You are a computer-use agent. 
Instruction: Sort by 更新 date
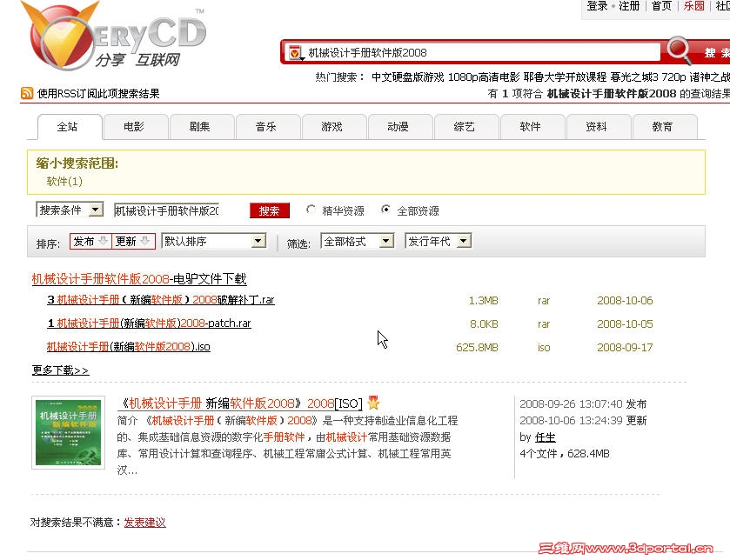pos(133,241)
